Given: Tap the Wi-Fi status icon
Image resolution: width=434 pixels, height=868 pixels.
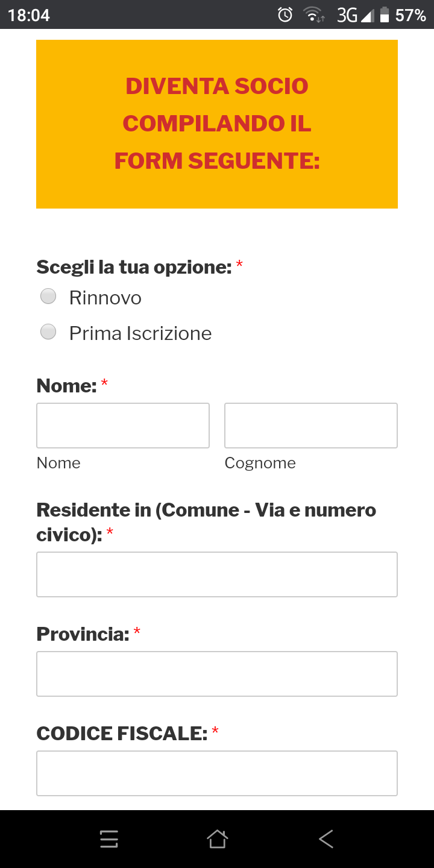Looking at the screenshot, I should (313, 14).
